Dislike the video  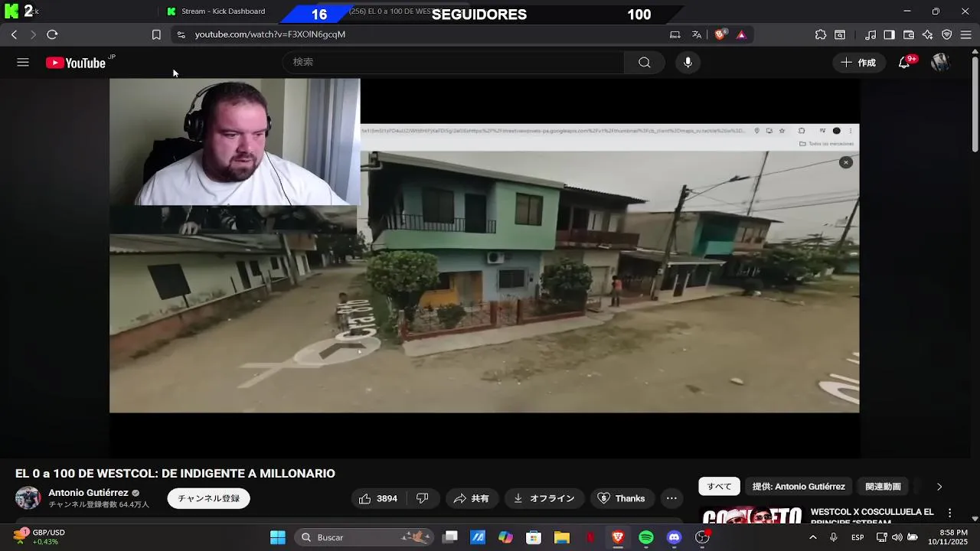[423, 498]
